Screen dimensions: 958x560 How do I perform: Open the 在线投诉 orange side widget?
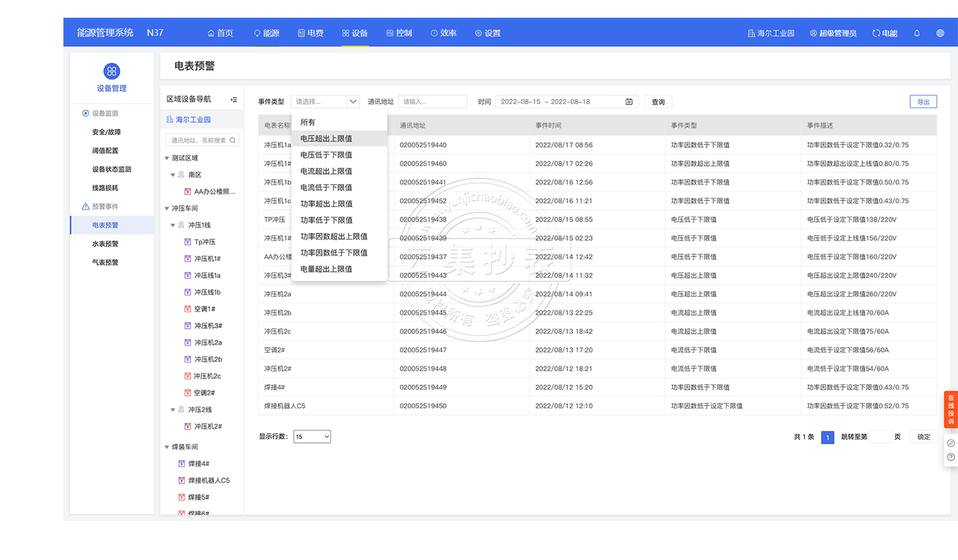(951, 410)
